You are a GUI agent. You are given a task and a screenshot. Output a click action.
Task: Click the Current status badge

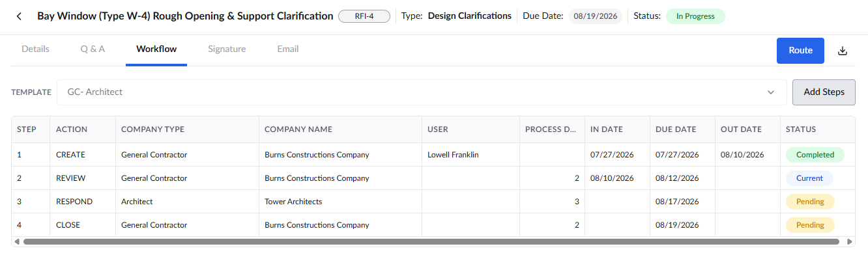pos(809,178)
